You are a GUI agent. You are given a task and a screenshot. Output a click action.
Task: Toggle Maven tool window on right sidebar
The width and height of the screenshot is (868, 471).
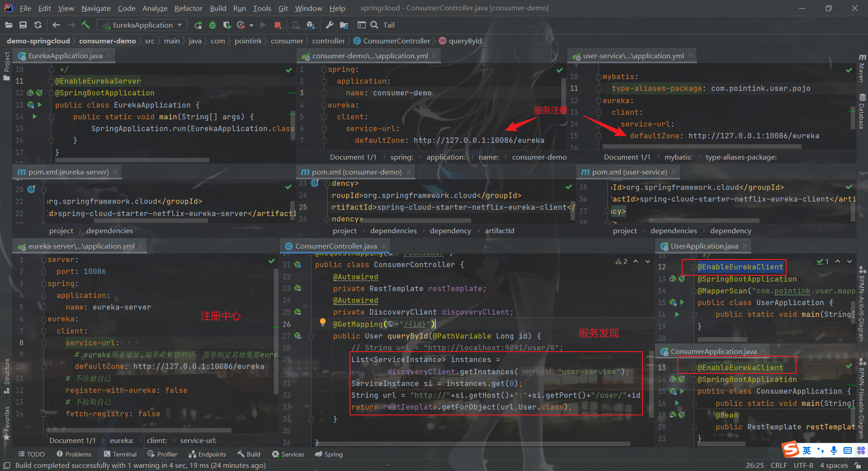click(862, 68)
